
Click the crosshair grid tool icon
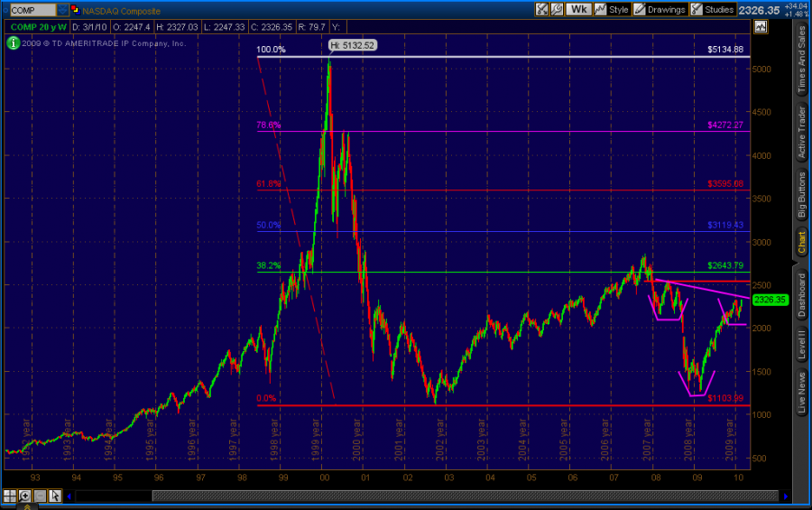tap(9, 496)
